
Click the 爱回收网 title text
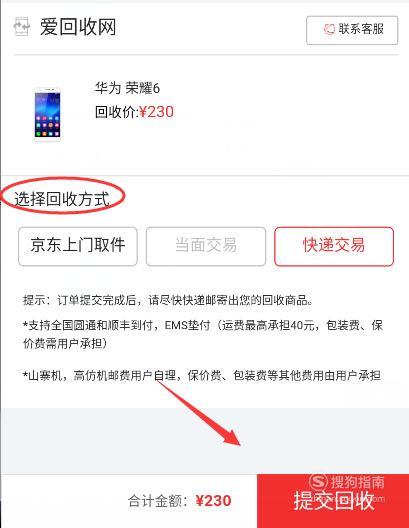click(78, 27)
